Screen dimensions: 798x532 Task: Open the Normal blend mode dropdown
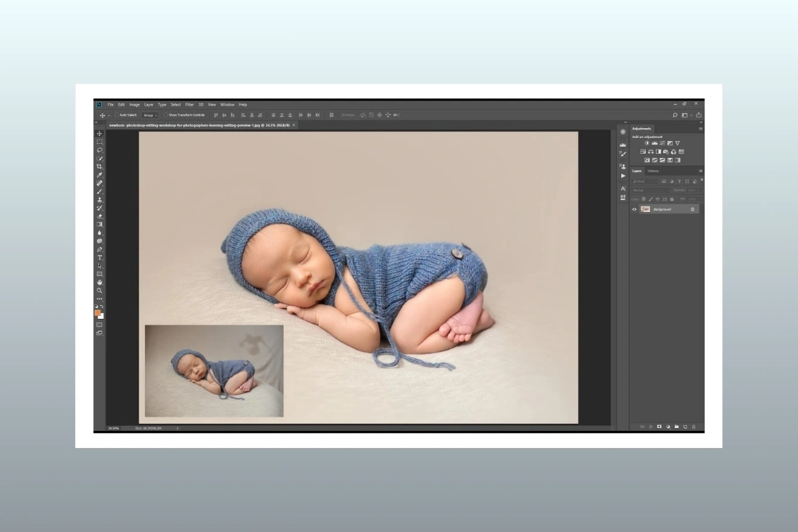(649, 190)
